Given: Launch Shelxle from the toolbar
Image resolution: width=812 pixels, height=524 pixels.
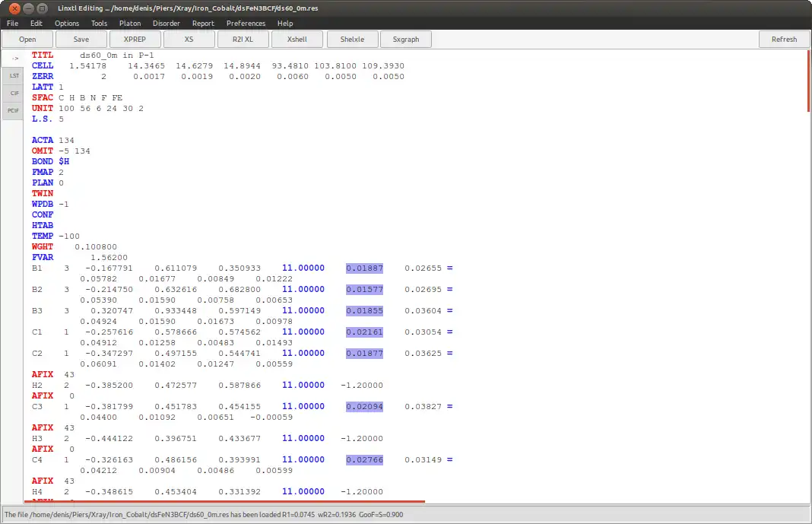Looking at the screenshot, I should pyautogui.click(x=352, y=40).
